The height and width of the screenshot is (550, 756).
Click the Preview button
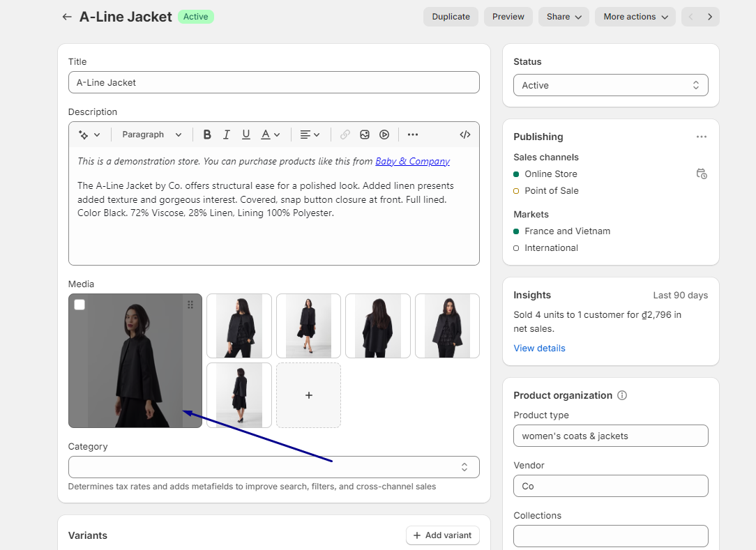click(508, 17)
